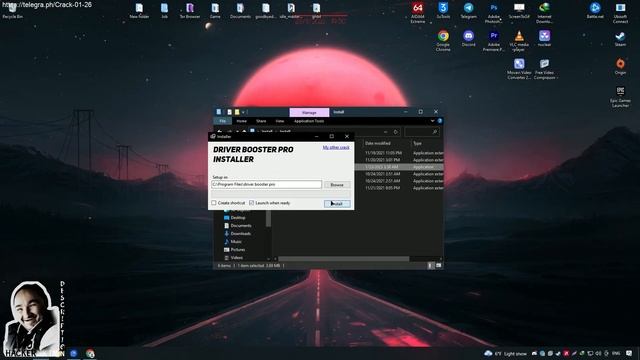Open the notification center in taskbar
Viewport: 640px width, 360px height.
pos(629,353)
